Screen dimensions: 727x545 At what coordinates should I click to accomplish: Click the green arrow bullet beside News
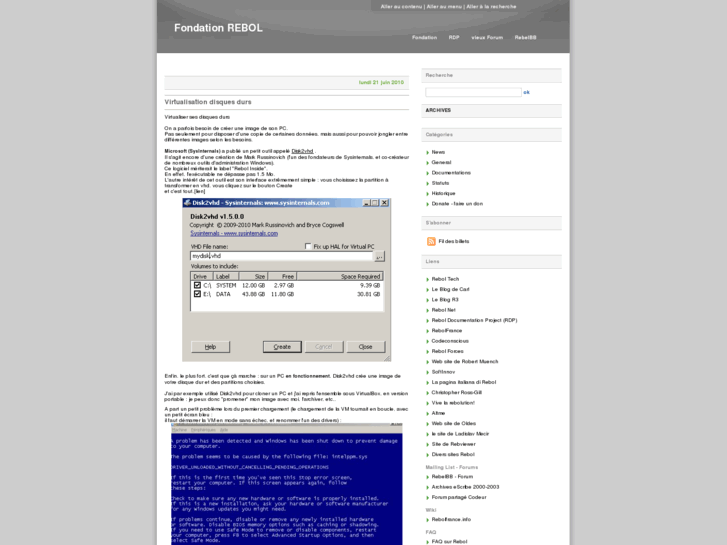click(x=428, y=152)
